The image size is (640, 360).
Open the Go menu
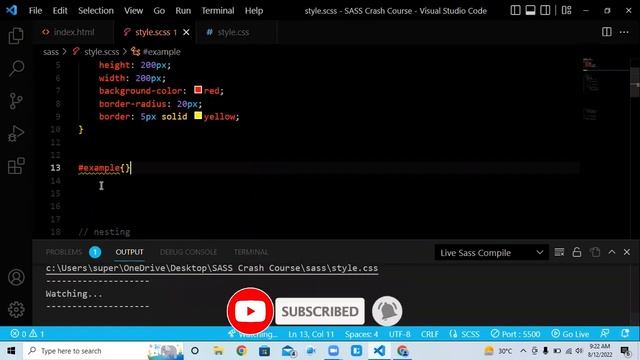pyautogui.click(x=159, y=11)
